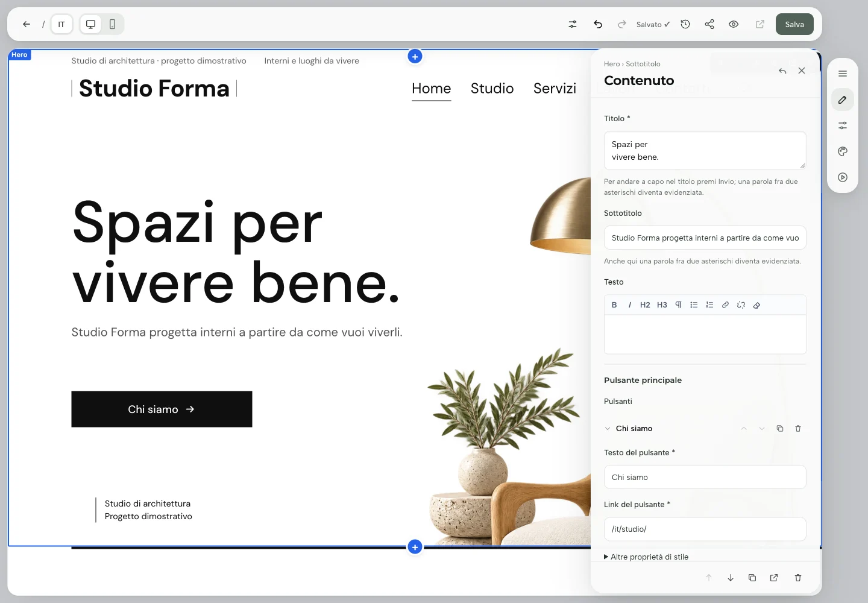Open page settings sliders in top toolbar
The image size is (868, 603).
573,24
